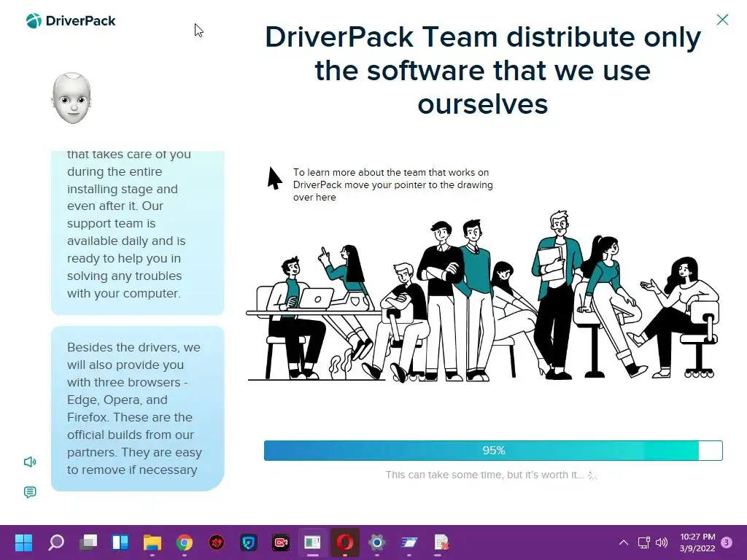This screenshot has width=747, height=560.
Task: Click the 95% installation progress bar
Action: point(493,451)
